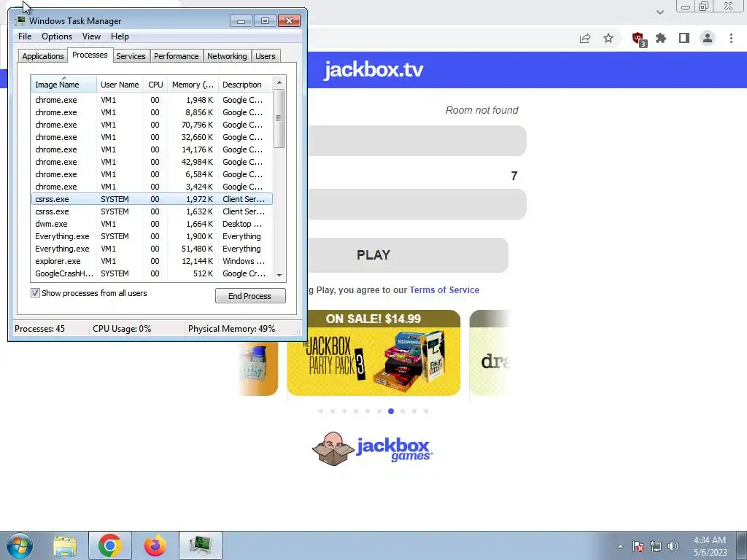Click the taskbar clock showing 4:34 AM

coord(710,546)
